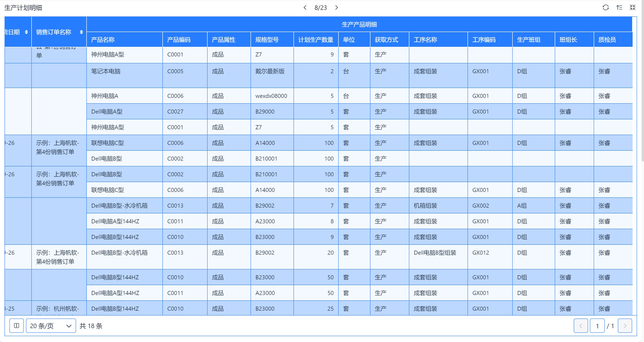Viewport: 644px width, 342px height.
Task: Sort by delivery date column arrows
Action: [26, 32]
